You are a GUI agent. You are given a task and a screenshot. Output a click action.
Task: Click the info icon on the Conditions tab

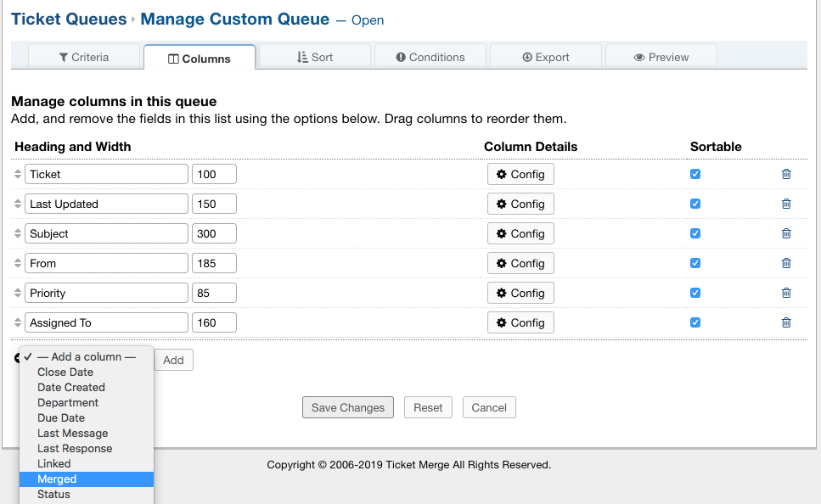tap(402, 57)
